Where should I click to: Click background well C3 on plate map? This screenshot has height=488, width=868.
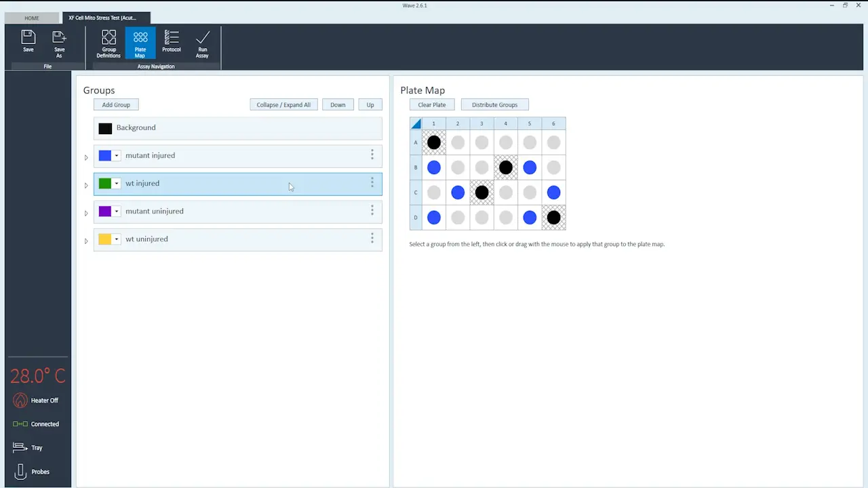click(481, 192)
